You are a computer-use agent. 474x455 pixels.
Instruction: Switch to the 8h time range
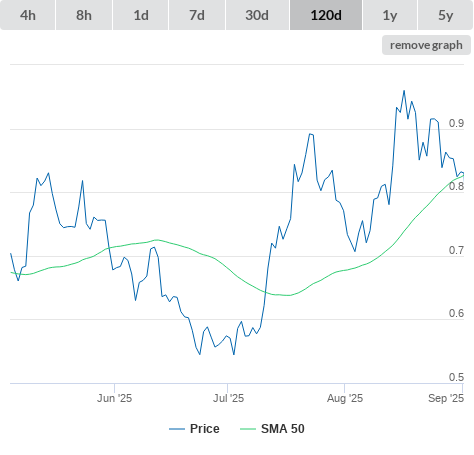84,15
